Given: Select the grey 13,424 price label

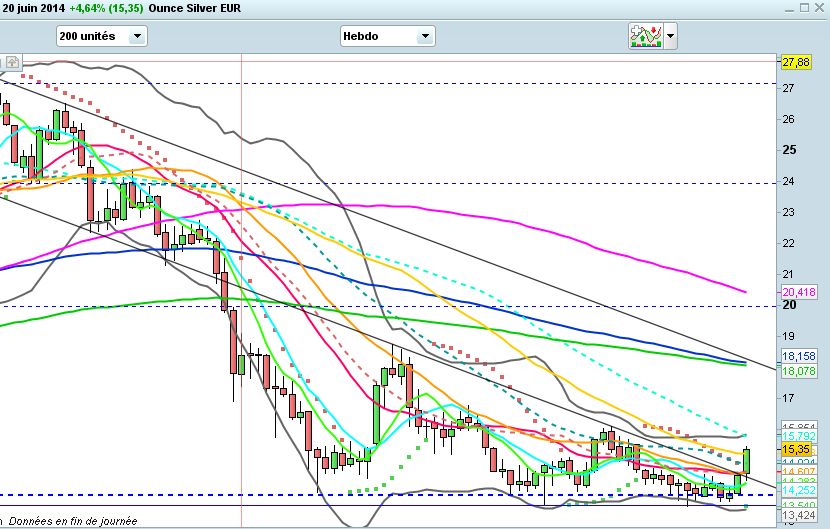Looking at the screenshot, I should click(x=799, y=515).
